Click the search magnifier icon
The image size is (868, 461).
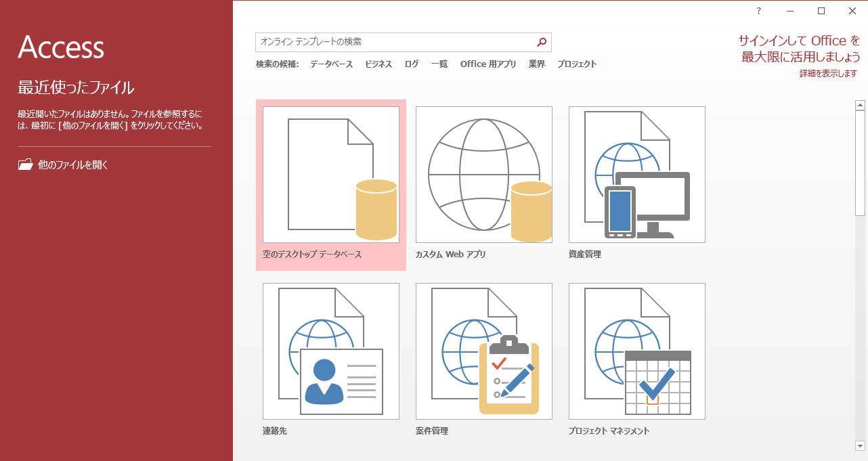[542, 42]
